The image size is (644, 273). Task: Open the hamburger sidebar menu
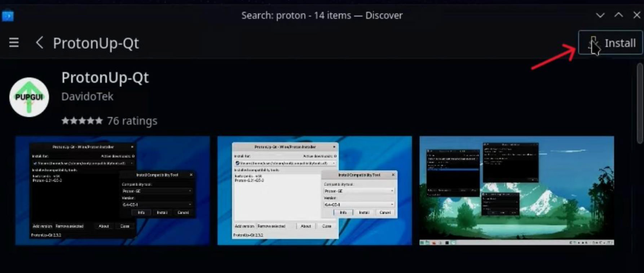[14, 43]
